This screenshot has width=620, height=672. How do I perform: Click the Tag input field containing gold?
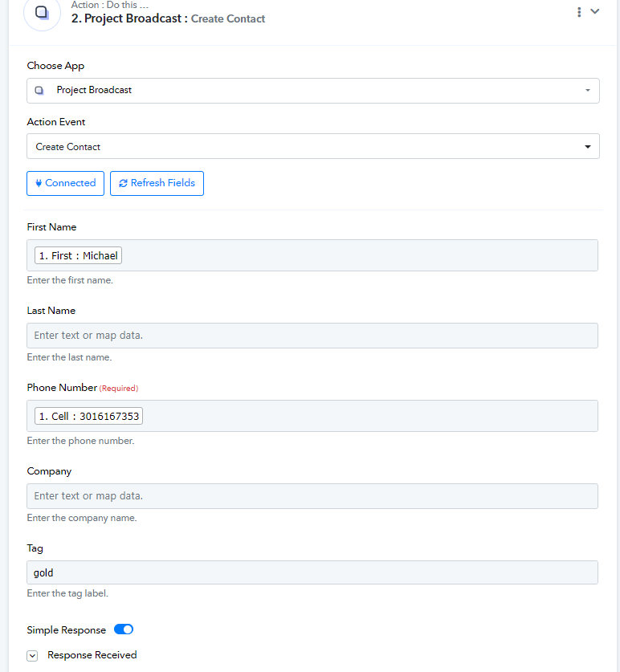[312, 572]
